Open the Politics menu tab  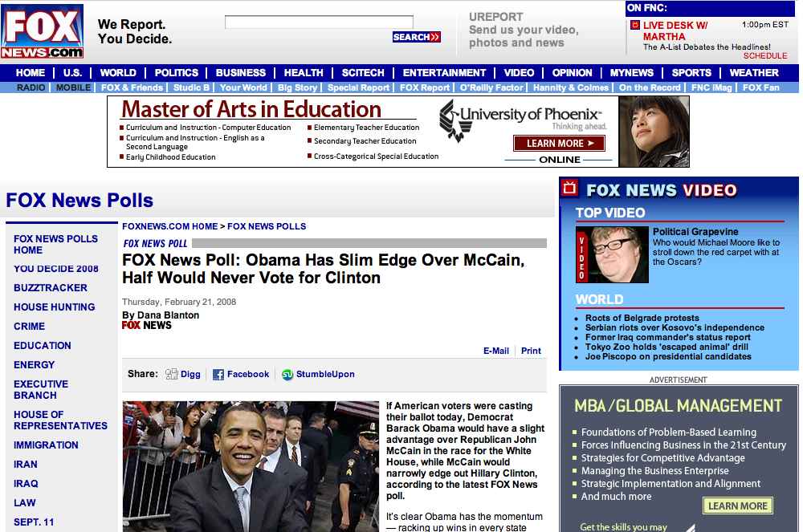pos(176,72)
